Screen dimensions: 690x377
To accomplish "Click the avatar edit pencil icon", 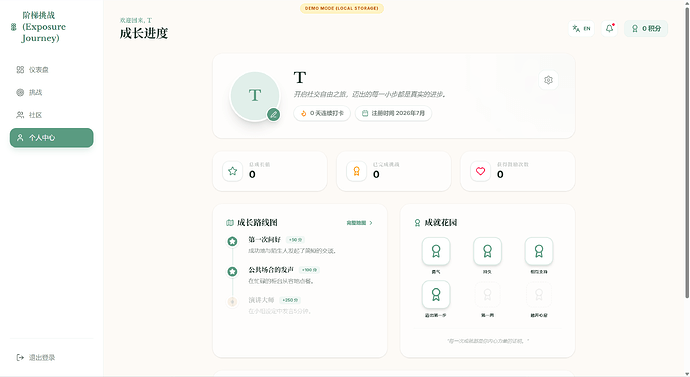I will click(x=273, y=115).
